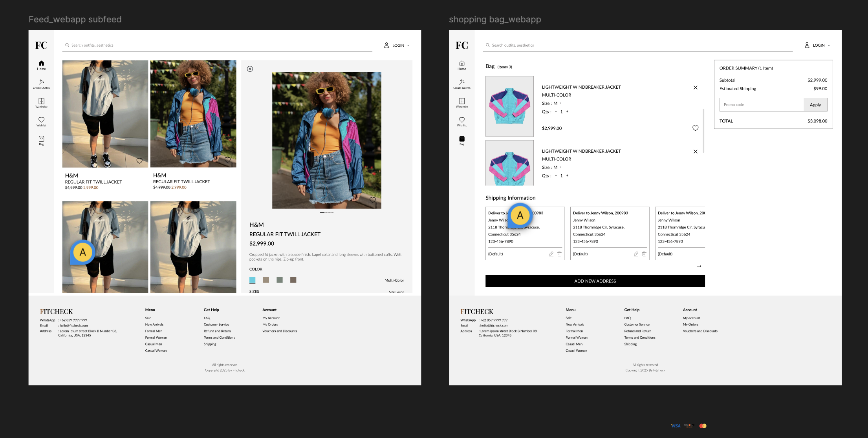
Task: Increase quantity of the first bag item
Action: pos(567,112)
